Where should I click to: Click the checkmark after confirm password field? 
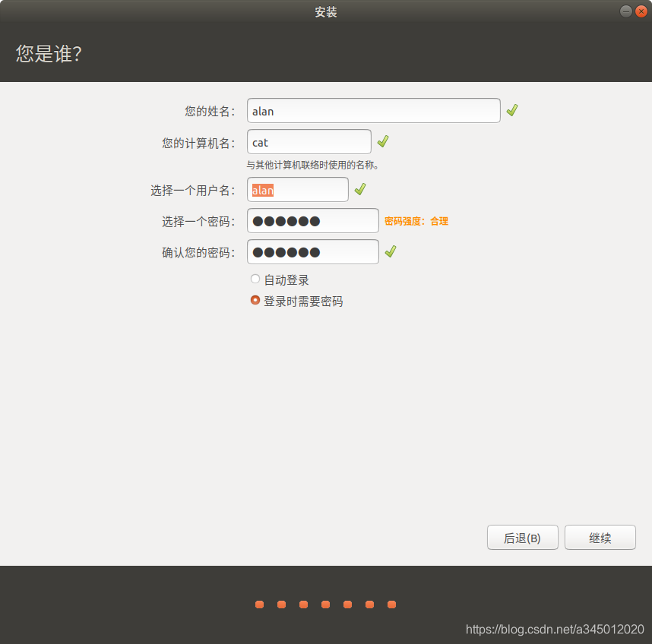(x=391, y=251)
